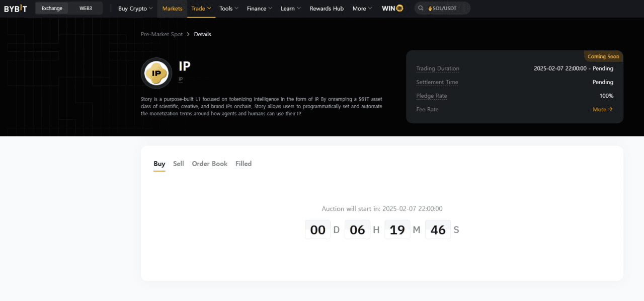The image size is (644, 301).
Task: Expand the Buy Crypto dropdown
Action: coord(135,9)
